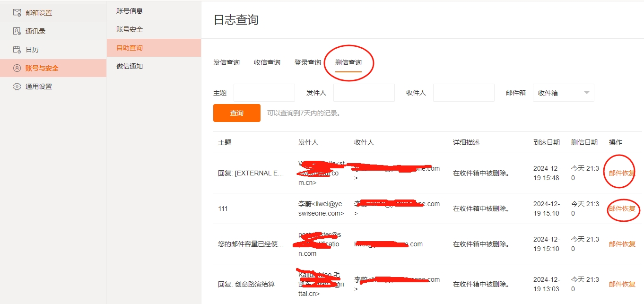
Task: Open 账号安全 in the submenu
Action: click(130, 29)
